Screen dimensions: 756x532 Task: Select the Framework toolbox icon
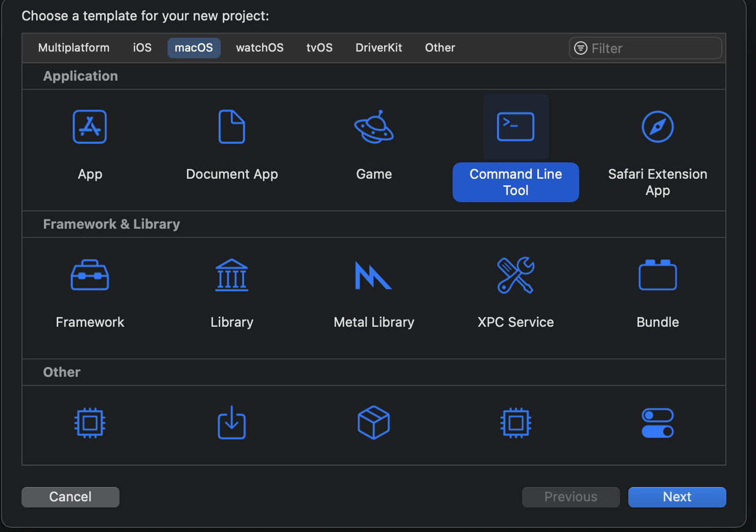(90, 276)
